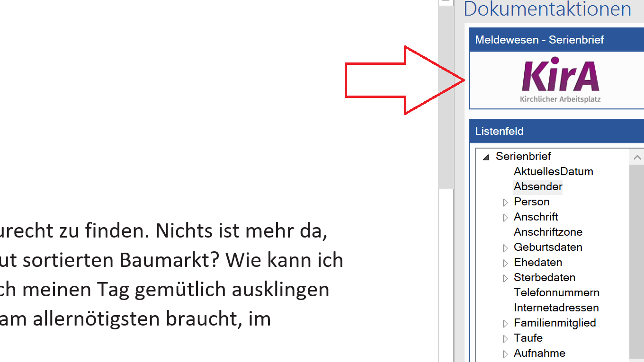Select the Taufe tree item label
The height and width of the screenshot is (362, 644).
[528, 338]
